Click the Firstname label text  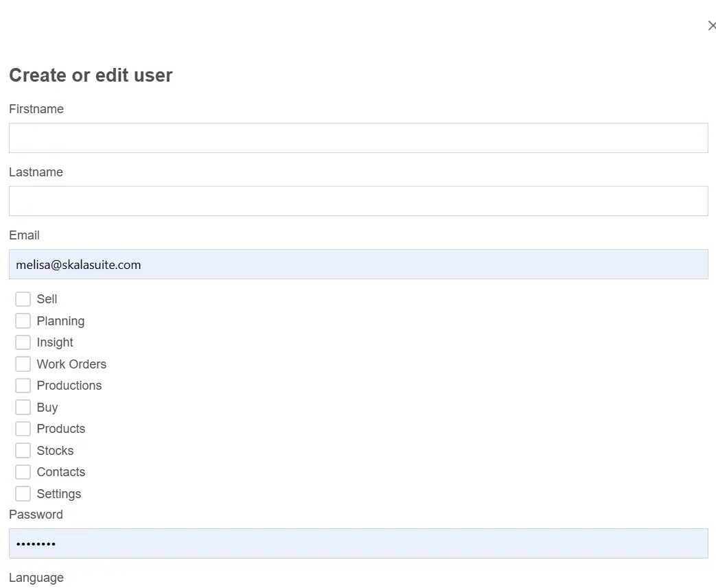click(x=36, y=109)
